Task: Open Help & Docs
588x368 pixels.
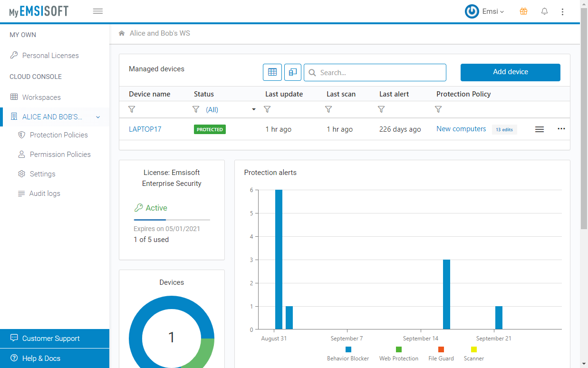Action: point(55,358)
